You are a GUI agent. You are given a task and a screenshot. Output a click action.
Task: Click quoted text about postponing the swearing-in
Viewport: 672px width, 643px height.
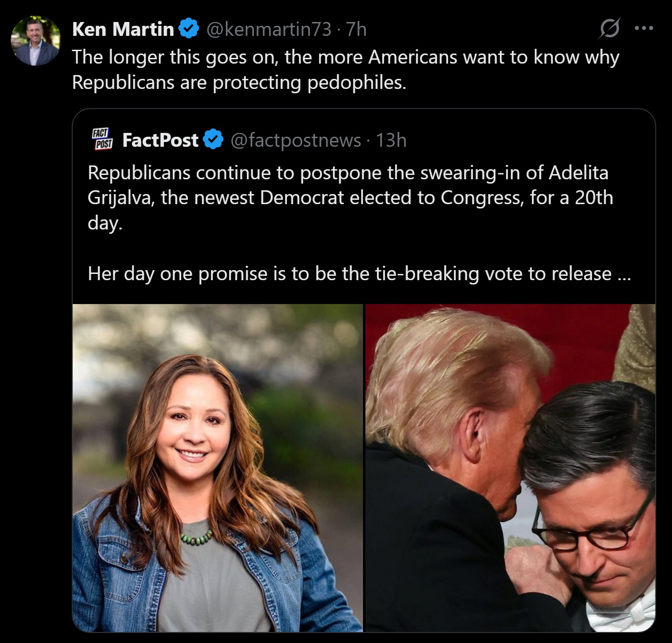pyautogui.click(x=348, y=173)
